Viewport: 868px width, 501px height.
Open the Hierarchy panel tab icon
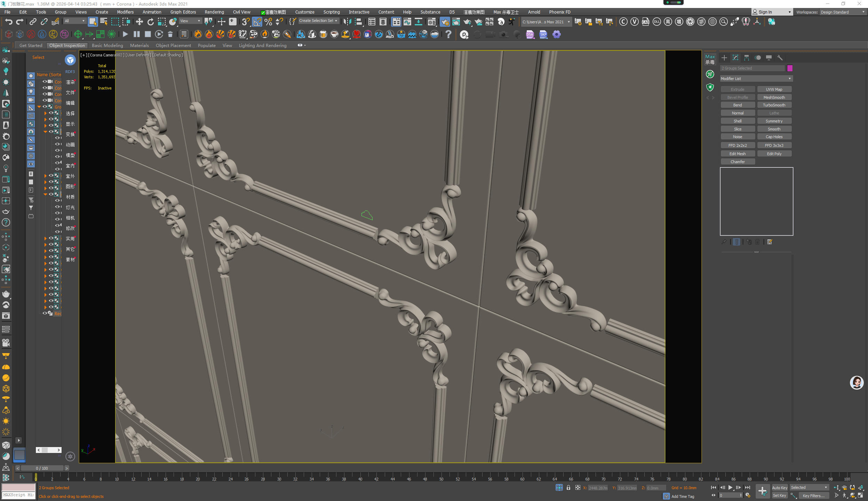point(746,58)
